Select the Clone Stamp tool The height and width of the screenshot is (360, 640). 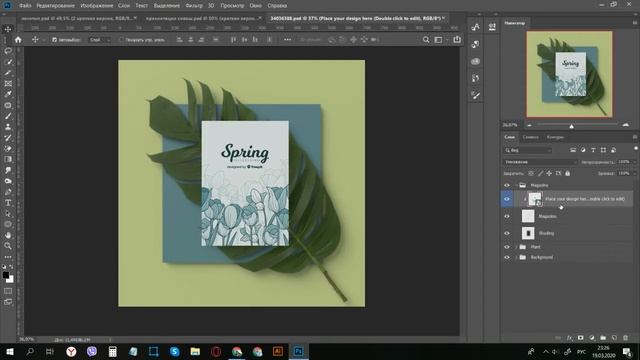(x=8, y=127)
